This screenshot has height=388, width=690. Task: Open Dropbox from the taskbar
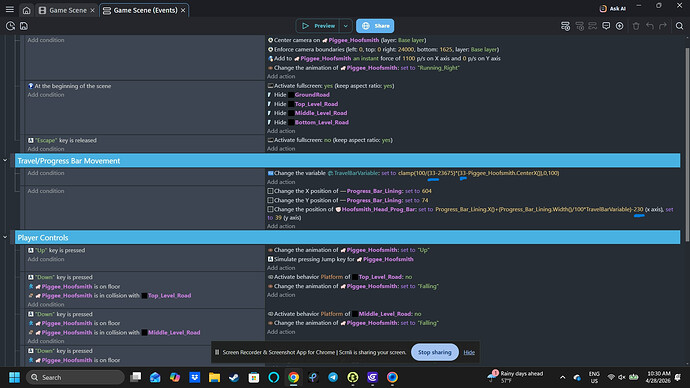tap(195, 377)
